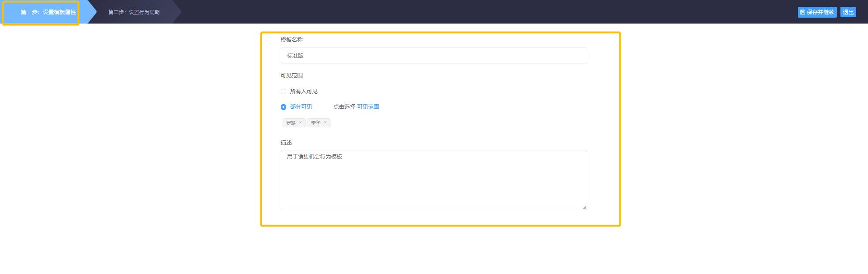The image size is (868, 274).
Task: Click the 罗璐 tag name
Action: point(291,123)
